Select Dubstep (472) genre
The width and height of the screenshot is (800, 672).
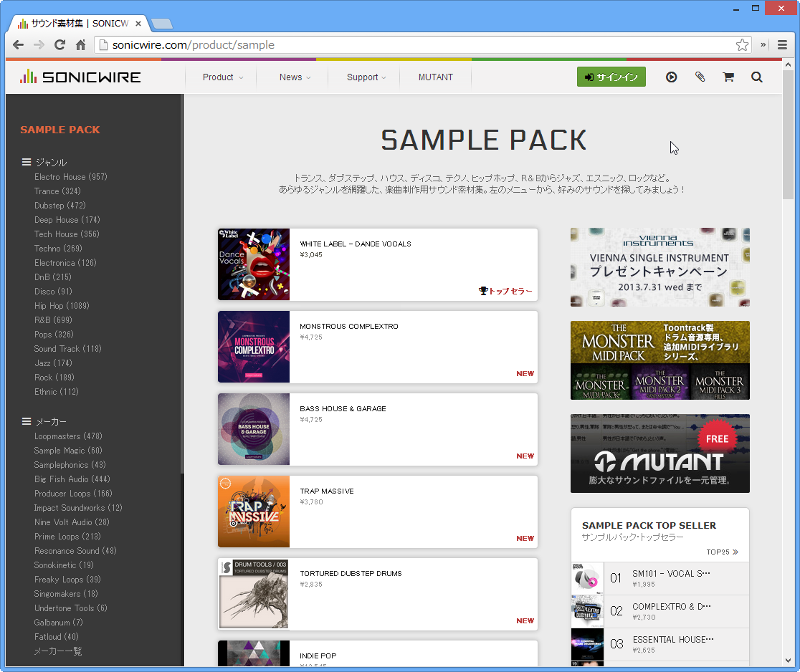(60, 206)
